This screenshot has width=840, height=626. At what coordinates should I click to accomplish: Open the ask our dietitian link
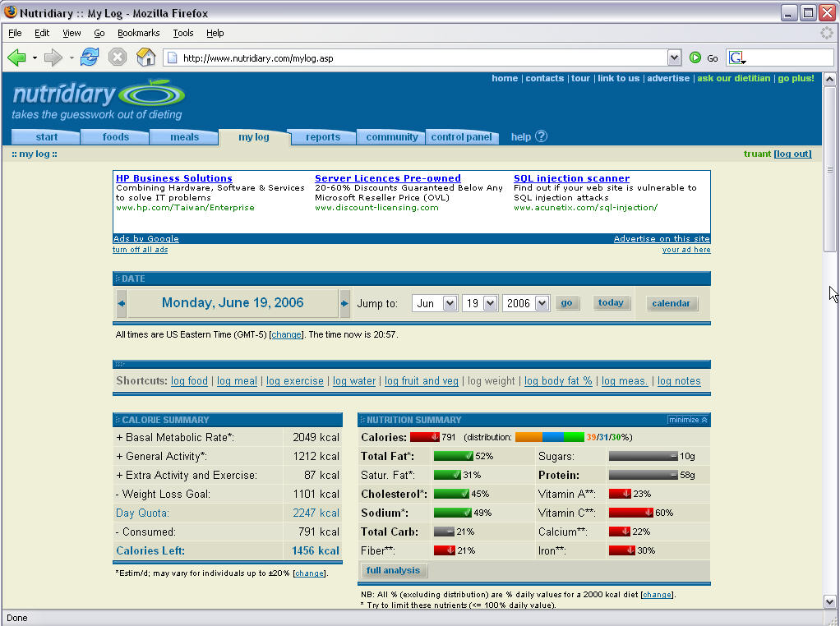pyautogui.click(x=733, y=78)
